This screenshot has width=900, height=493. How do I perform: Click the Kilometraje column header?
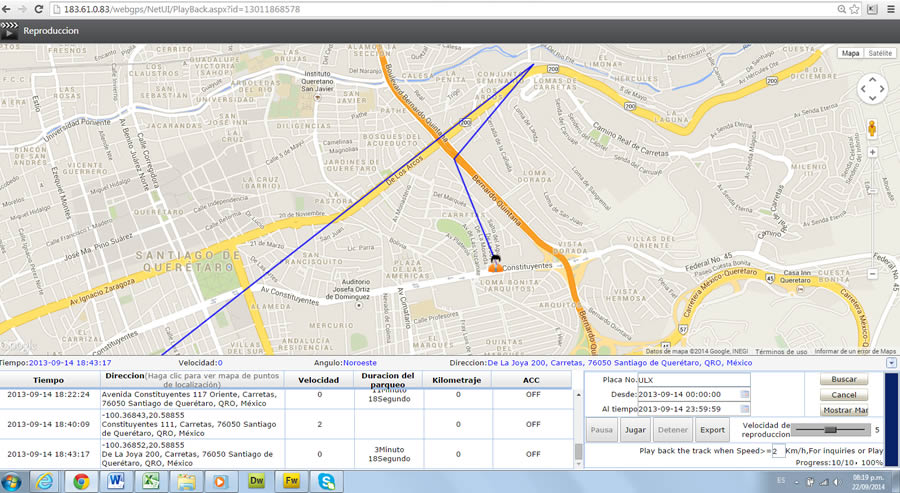tap(457, 380)
